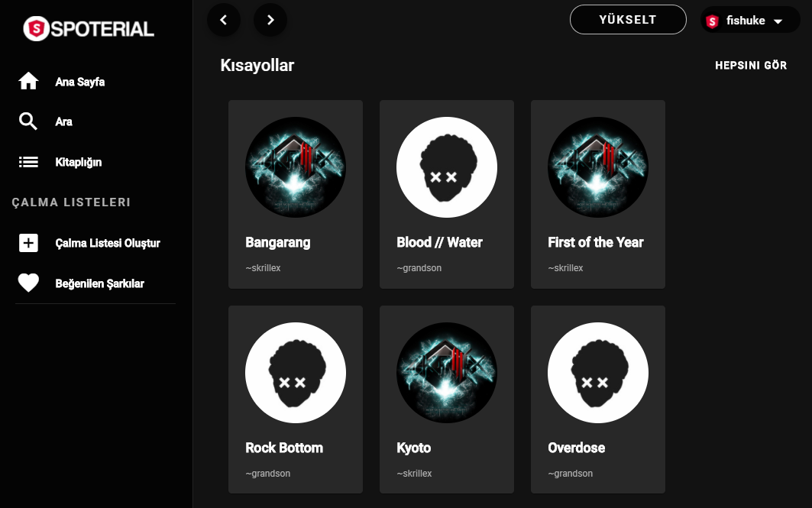The width and height of the screenshot is (812, 508).
Task: Open the fishuke account dropdown
Action: (x=777, y=21)
